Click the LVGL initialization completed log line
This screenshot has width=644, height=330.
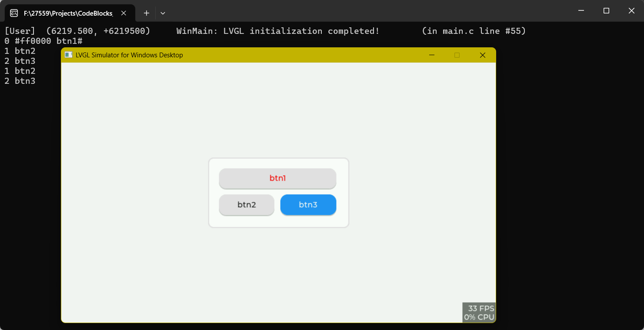(x=265, y=31)
